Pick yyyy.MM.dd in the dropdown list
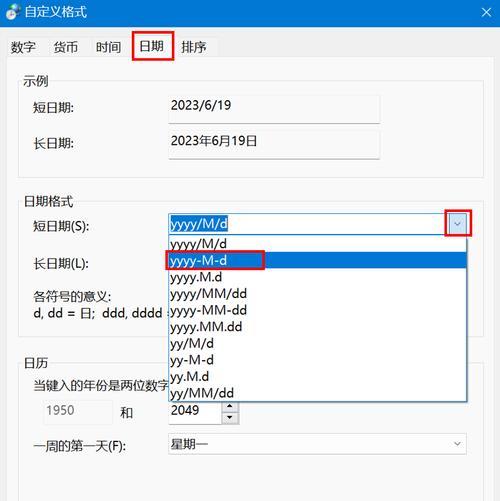Image resolution: width=500 pixels, height=501 pixels. (317, 327)
